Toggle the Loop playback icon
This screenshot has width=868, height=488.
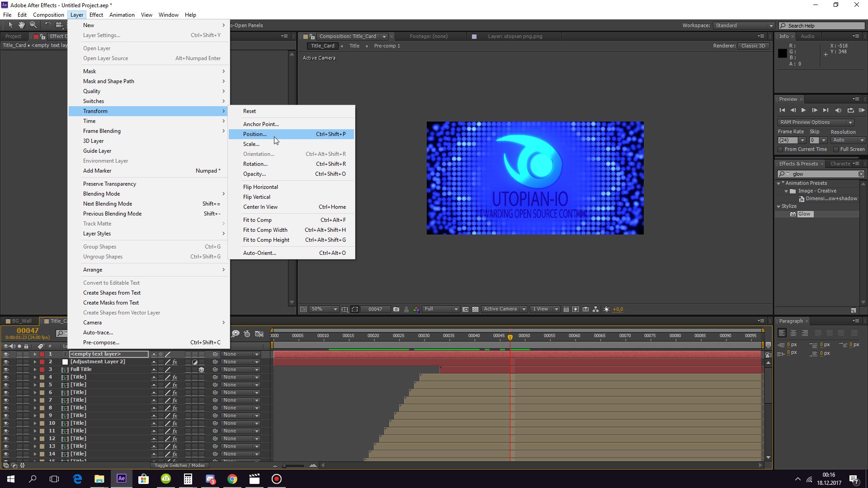pos(850,110)
